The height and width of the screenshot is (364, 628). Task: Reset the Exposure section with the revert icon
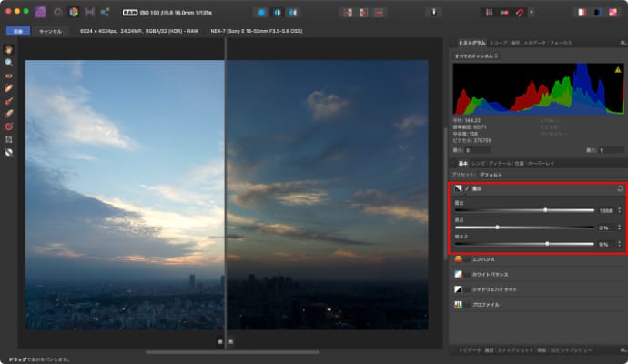[x=620, y=188]
